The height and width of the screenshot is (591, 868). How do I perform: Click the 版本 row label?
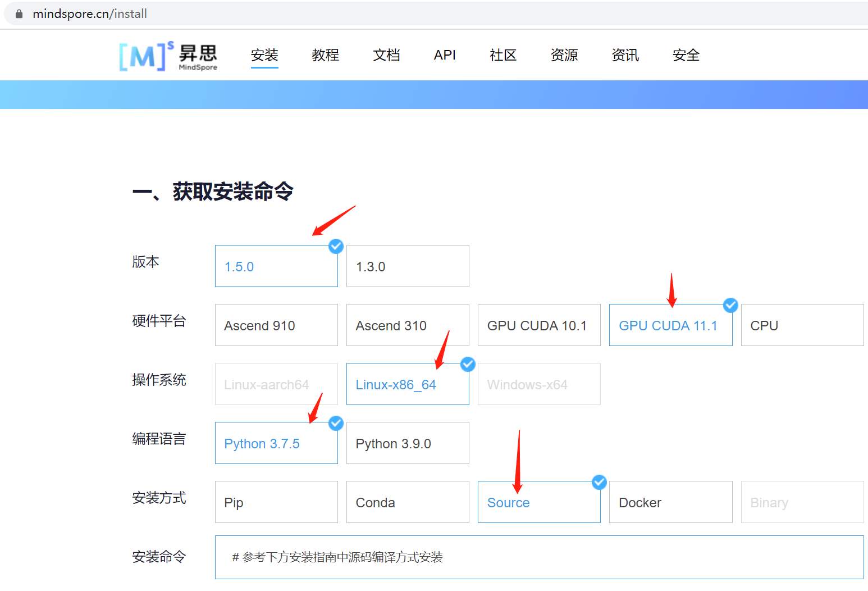(x=145, y=262)
